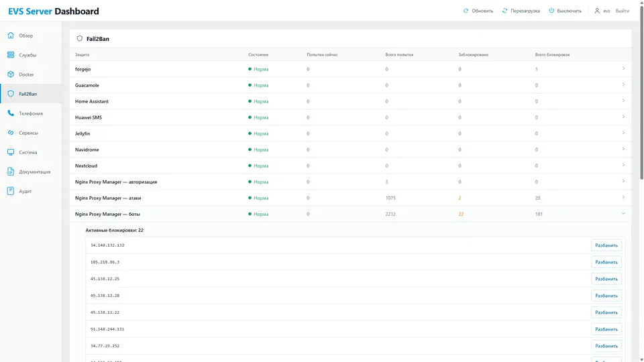The height and width of the screenshot is (362, 644).
Task: Expand the Home Assistant row chevron
Action: tap(623, 101)
